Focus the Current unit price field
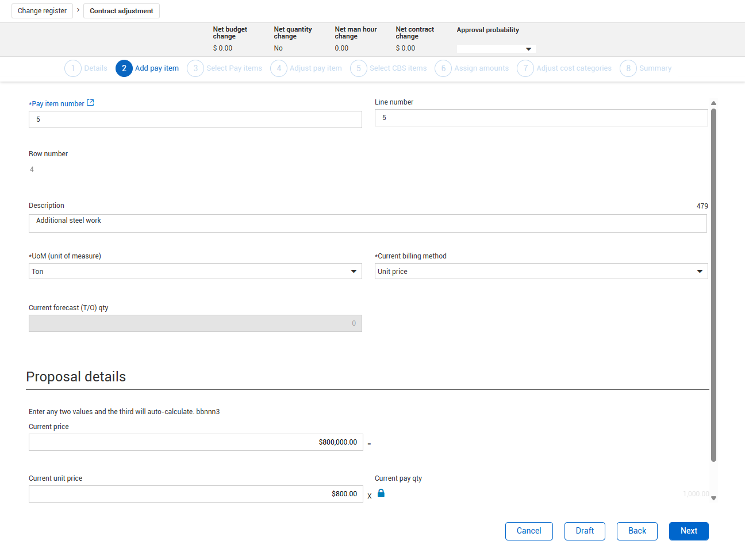Image resolution: width=745 pixels, height=560 pixels. [x=195, y=494]
